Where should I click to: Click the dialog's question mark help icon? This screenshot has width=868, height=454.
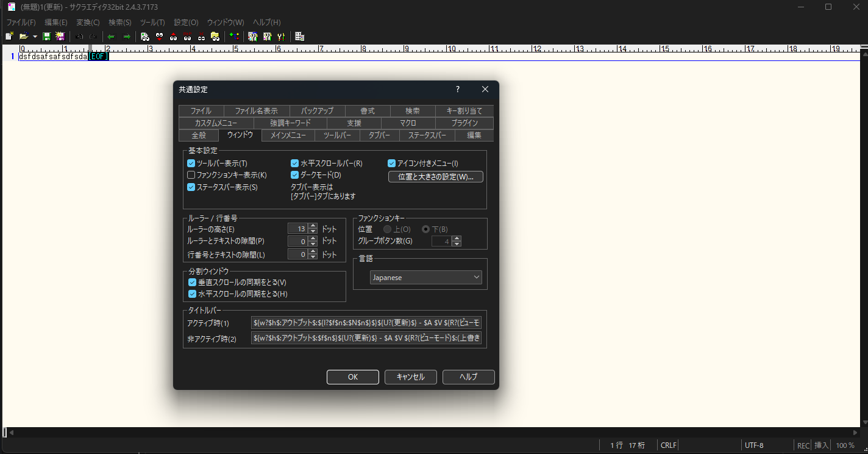click(x=458, y=89)
